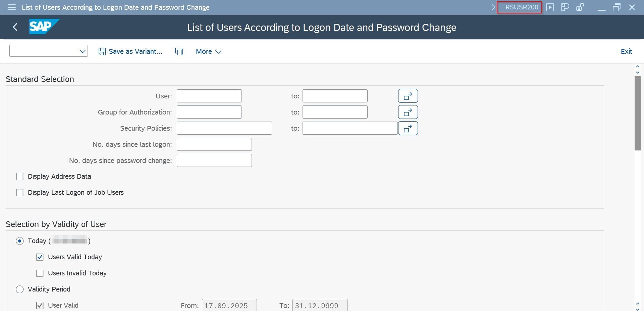Open multiple selection for Security Policies

pos(408,128)
